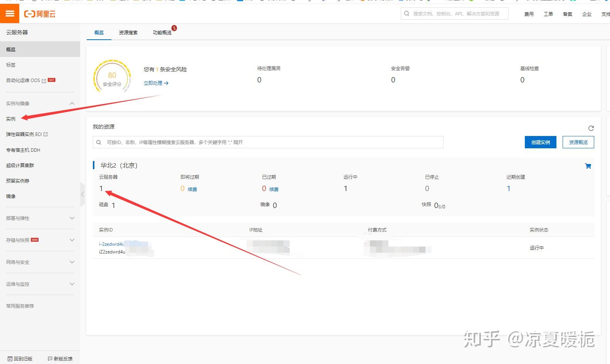Expand the 部署与弹性 section
Screen dimensions: 610x364
pos(72,218)
